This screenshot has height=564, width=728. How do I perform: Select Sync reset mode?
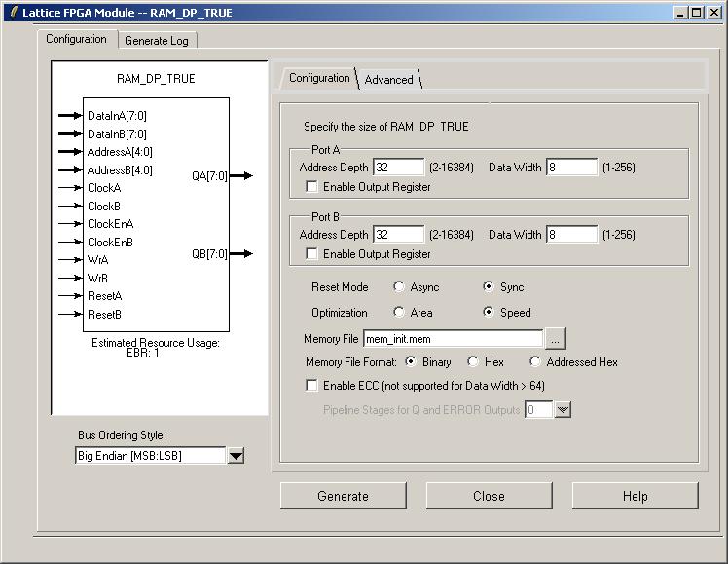(489, 286)
